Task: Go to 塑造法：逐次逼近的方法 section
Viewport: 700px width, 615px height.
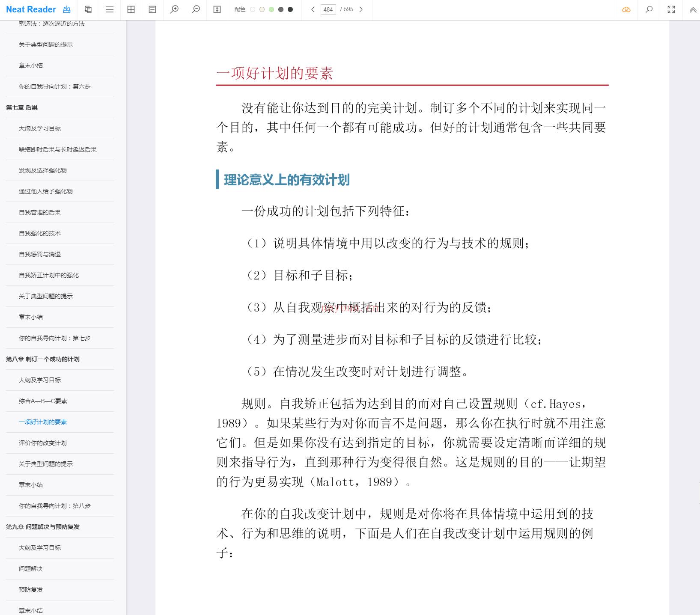Action: pos(52,24)
